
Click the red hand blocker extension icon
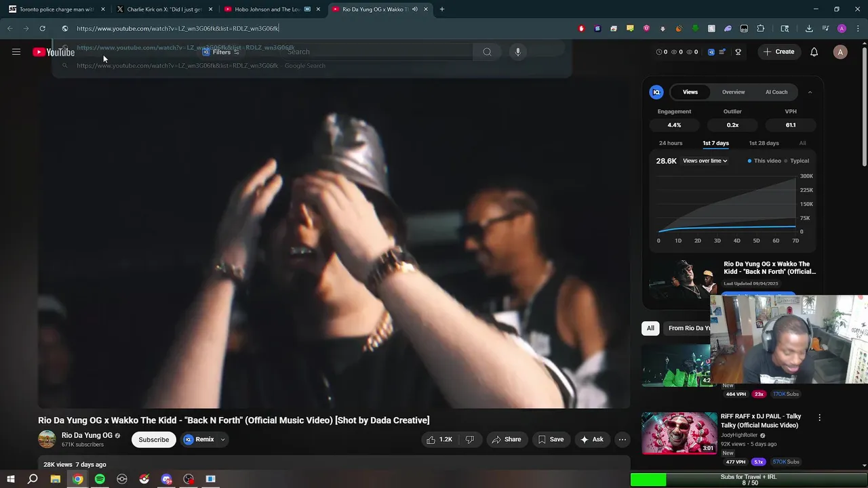point(581,28)
